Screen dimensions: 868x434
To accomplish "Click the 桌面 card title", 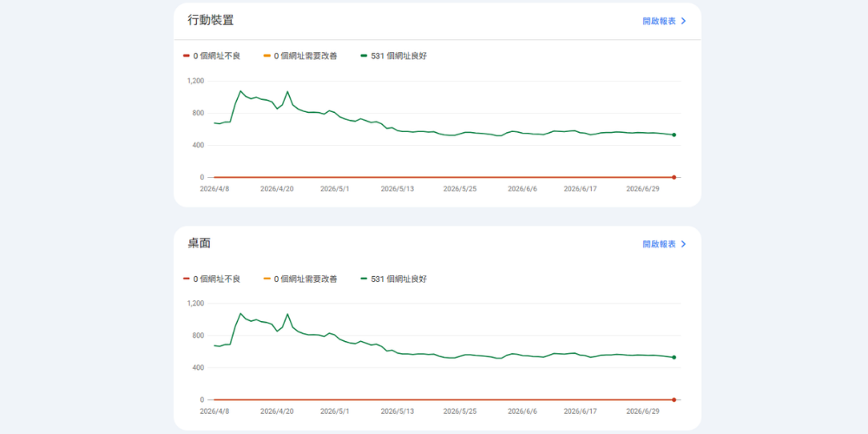I will point(199,244).
